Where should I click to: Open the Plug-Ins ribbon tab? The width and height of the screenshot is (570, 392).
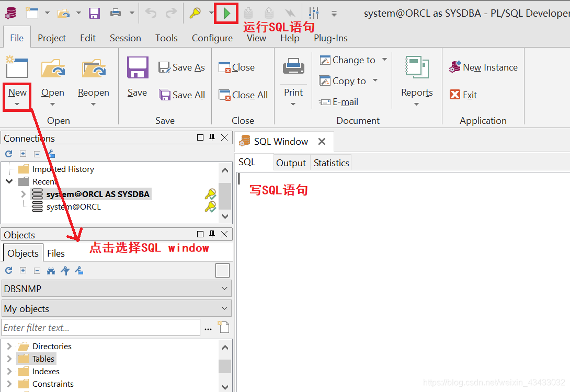[330, 38]
